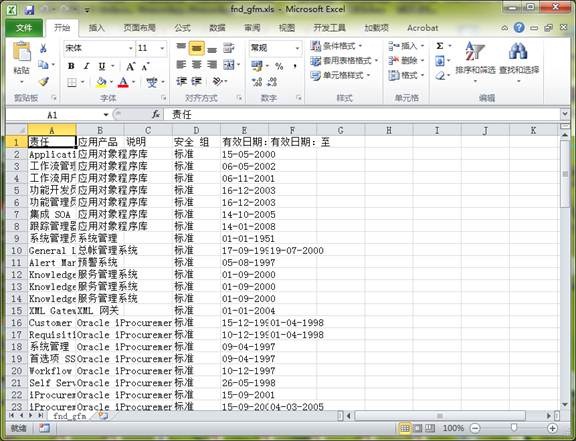Screen dimensions: 576x441
Task: Click the zoom out minus button
Action: [x=475, y=428]
